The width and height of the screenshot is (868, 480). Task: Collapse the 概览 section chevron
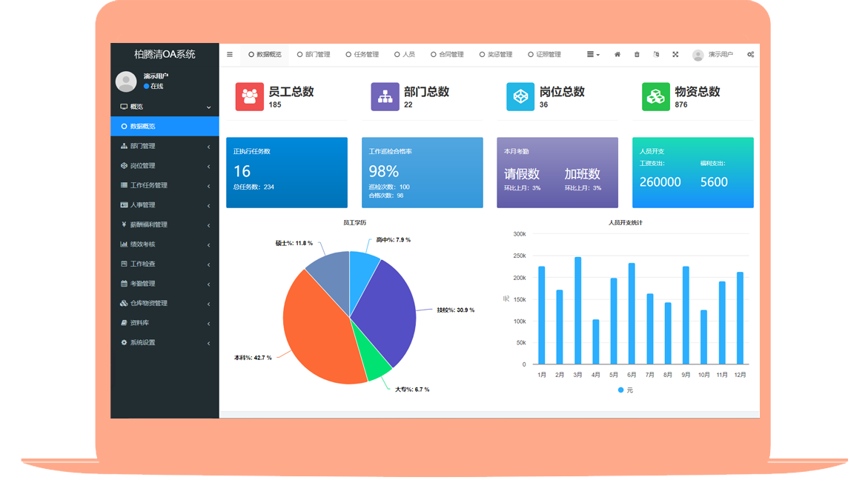click(x=209, y=107)
